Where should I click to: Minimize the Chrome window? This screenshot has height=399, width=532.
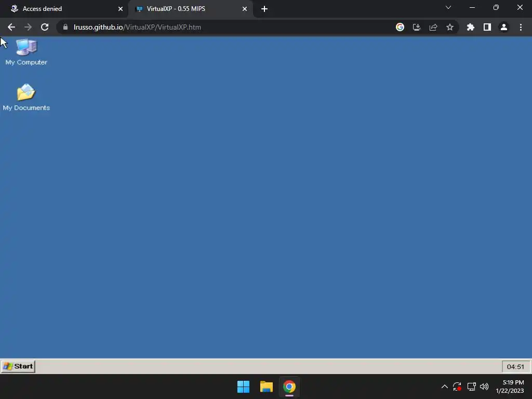click(x=472, y=7)
